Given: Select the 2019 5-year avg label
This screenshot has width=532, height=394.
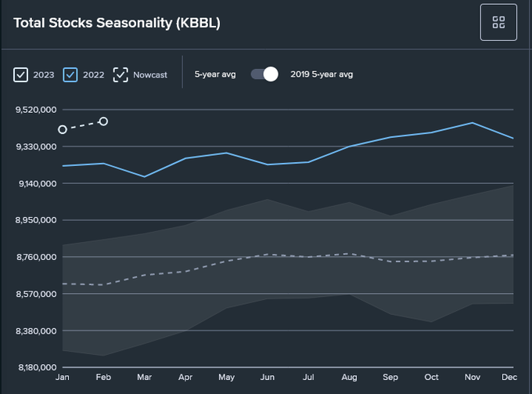Looking at the screenshot, I should (322, 74).
